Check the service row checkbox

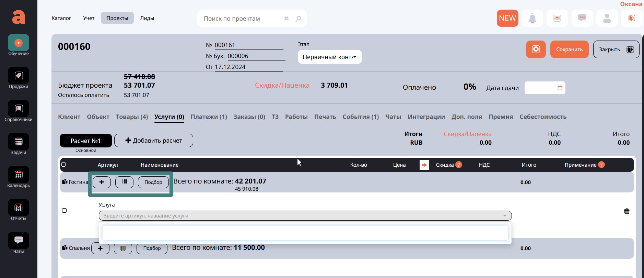tap(65, 211)
